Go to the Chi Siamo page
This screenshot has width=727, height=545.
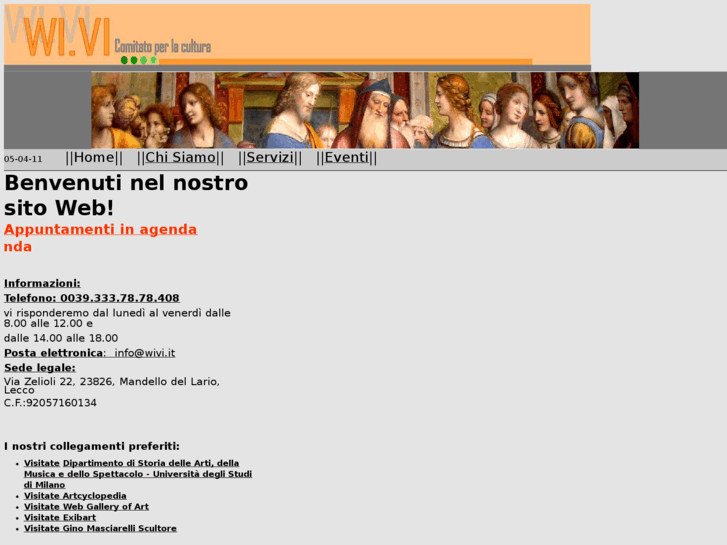(180, 158)
